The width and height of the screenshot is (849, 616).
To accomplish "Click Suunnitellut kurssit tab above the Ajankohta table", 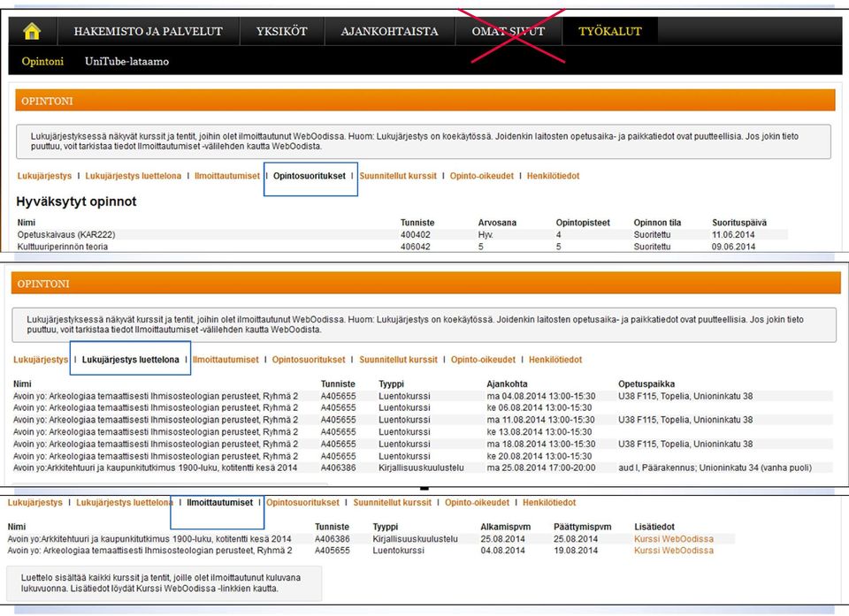I will (x=399, y=360).
